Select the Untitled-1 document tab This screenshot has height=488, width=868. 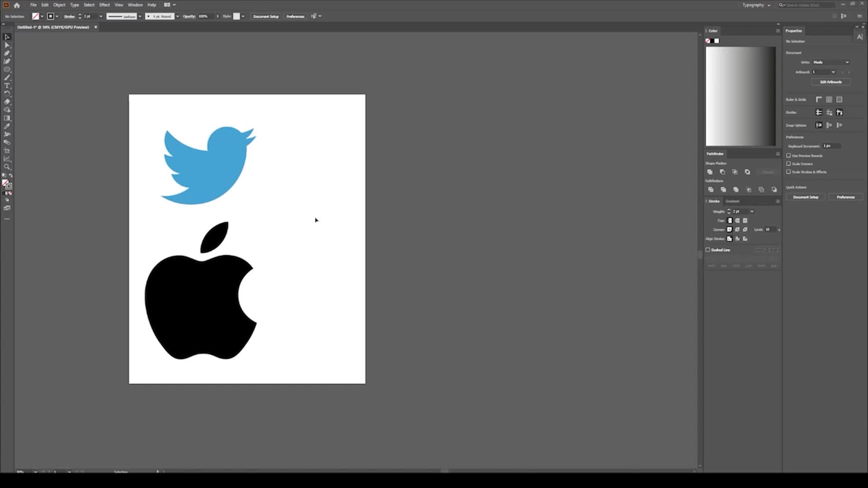point(53,27)
